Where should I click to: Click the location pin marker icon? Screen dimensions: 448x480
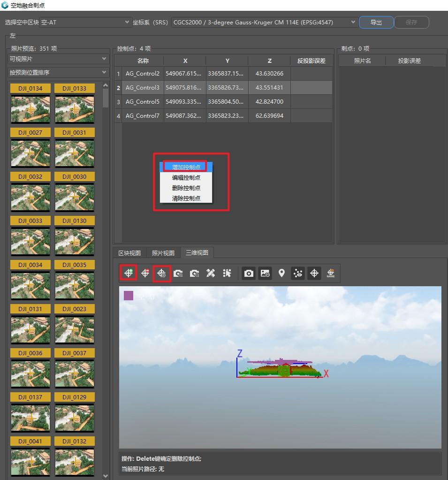click(x=281, y=273)
